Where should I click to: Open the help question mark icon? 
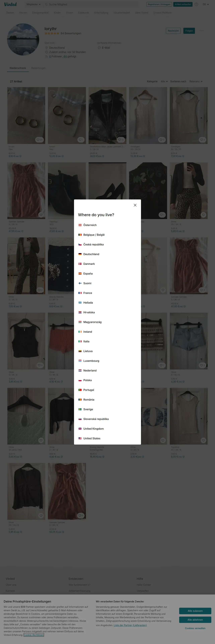[x=196, y=4]
